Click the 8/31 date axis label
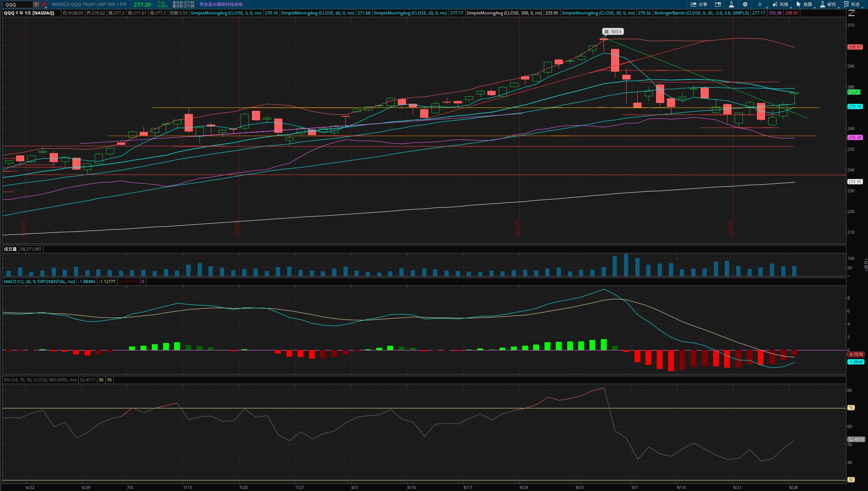 (580, 487)
